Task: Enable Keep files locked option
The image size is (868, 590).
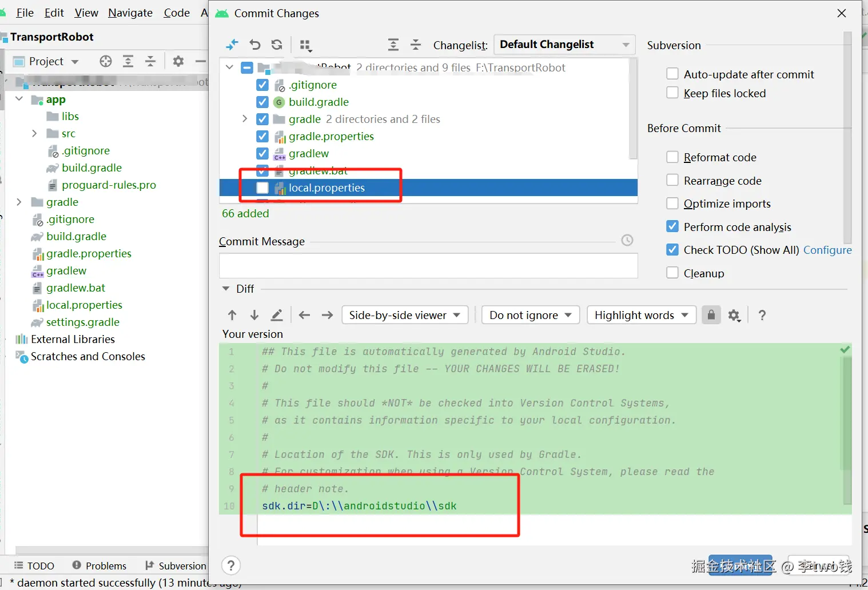Action: tap(672, 93)
